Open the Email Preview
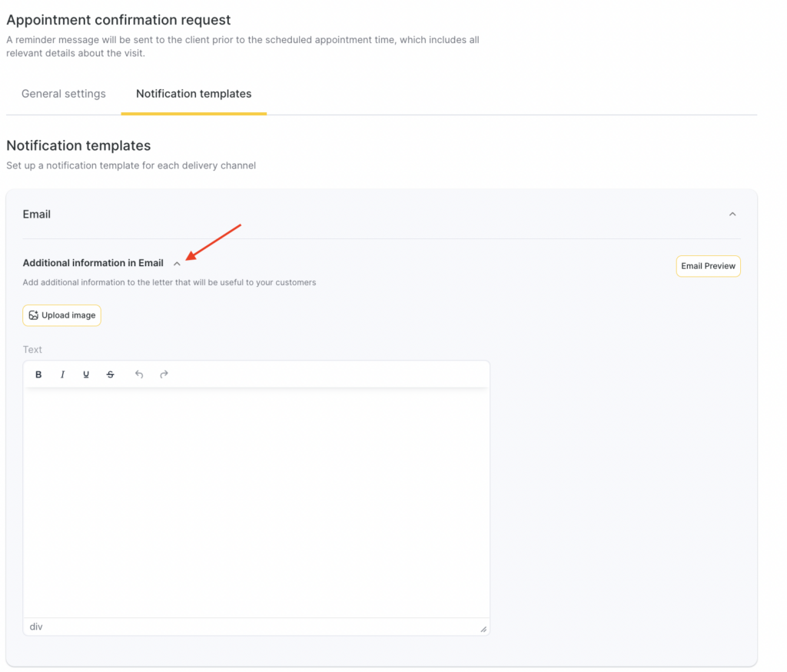 (x=708, y=266)
